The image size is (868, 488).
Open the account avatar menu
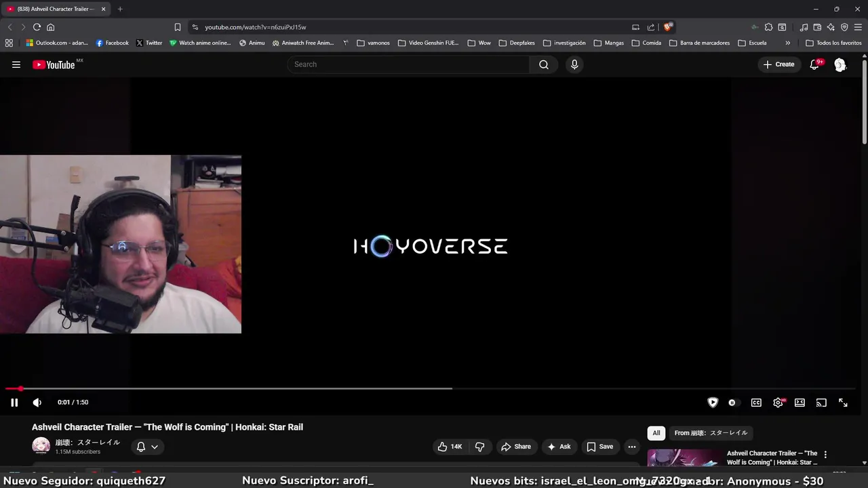(840, 64)
